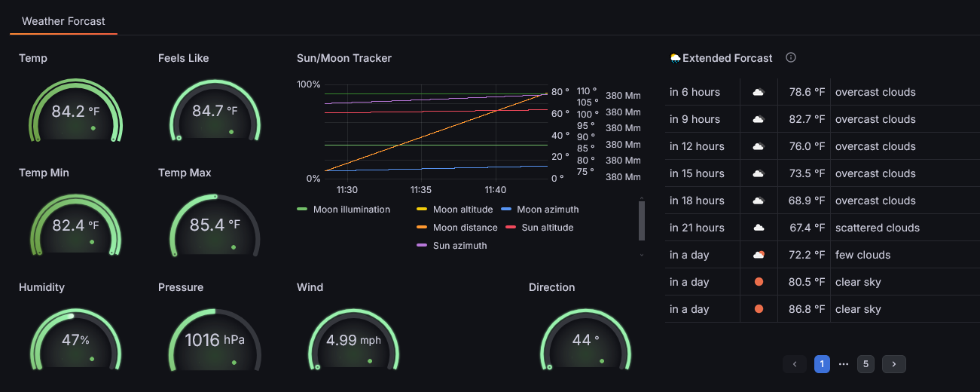Click cloud icon in 'in 6 hours' row
The height and width of the screenshot is (392, 980).
(759, 92)
